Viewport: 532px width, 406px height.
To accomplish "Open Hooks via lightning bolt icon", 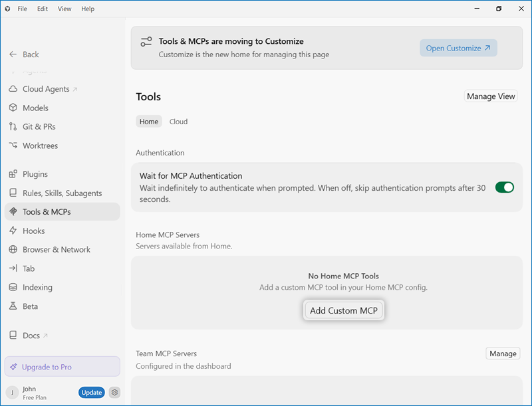I will pos(13,231).
